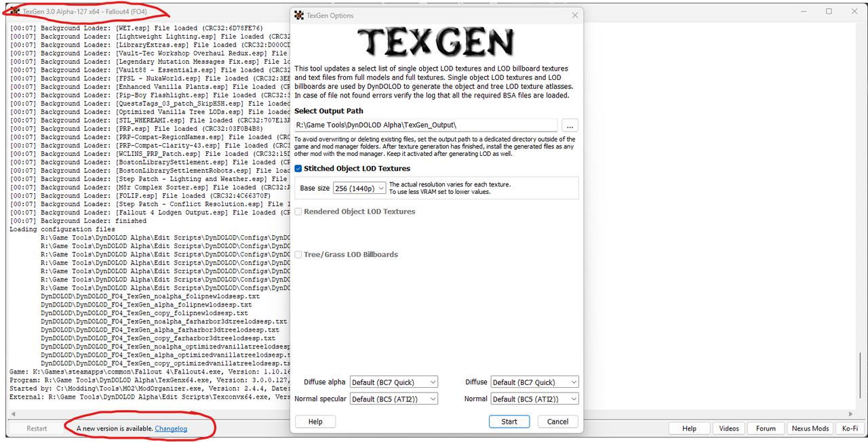This screenshot has width=868, height=442.
Task: Uncheck Stitched Object LOD Textures
Action: click(x=298, y=169)
